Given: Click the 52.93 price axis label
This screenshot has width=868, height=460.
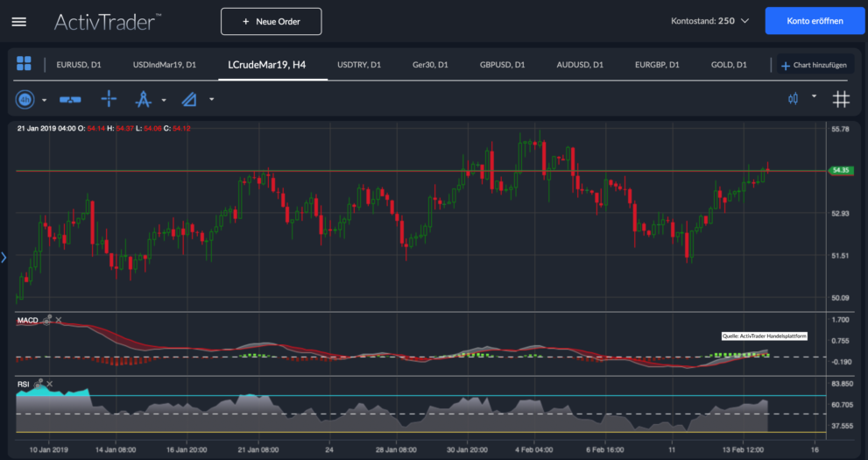Looking at the screenshot, I should point(840,213).
